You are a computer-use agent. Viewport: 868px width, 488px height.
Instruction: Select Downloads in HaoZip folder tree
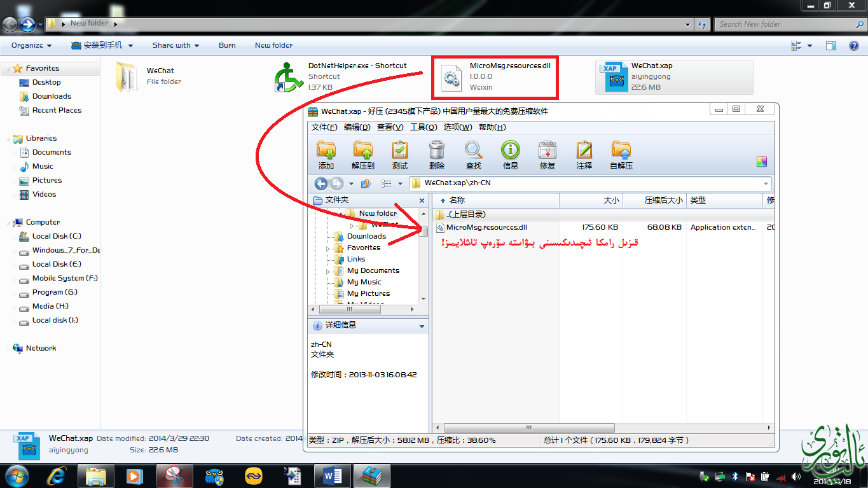366,237
